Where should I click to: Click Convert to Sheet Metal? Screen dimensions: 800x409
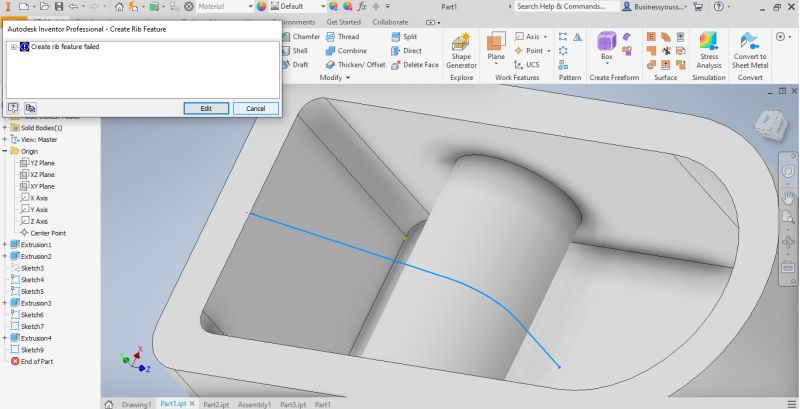click(749, 50)
